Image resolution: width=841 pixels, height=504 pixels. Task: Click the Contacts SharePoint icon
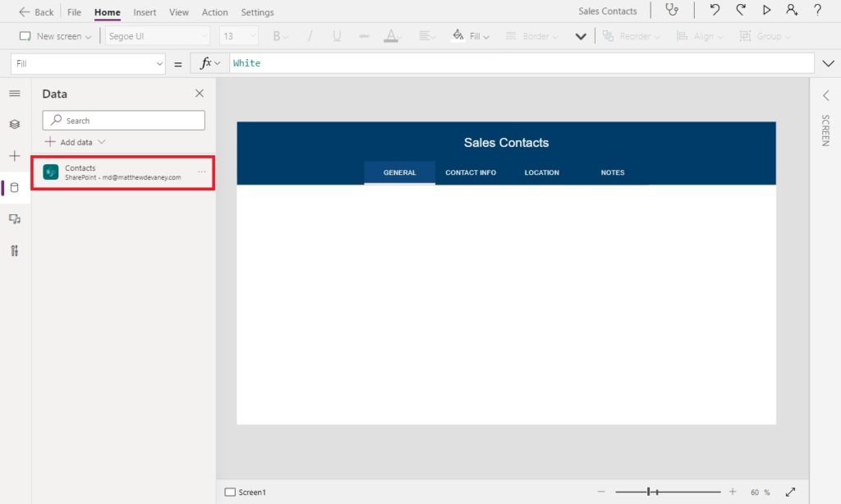pos(51,172)
